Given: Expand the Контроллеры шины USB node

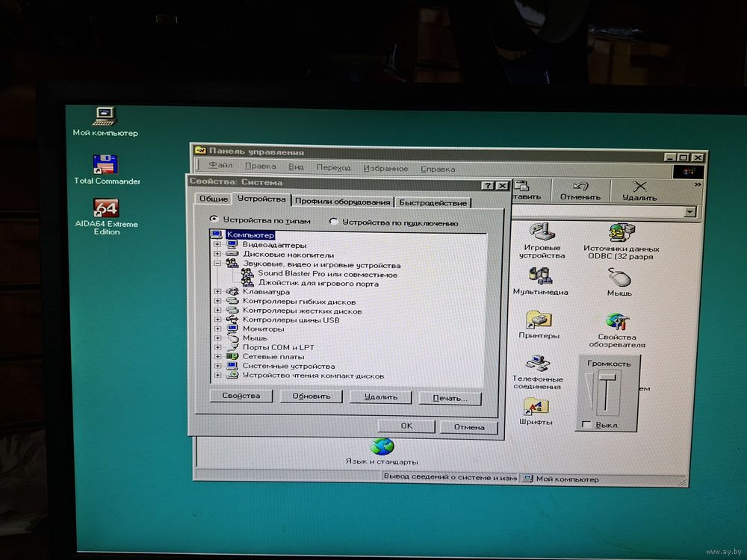Looking at the screenshot, I should point(217,320).
